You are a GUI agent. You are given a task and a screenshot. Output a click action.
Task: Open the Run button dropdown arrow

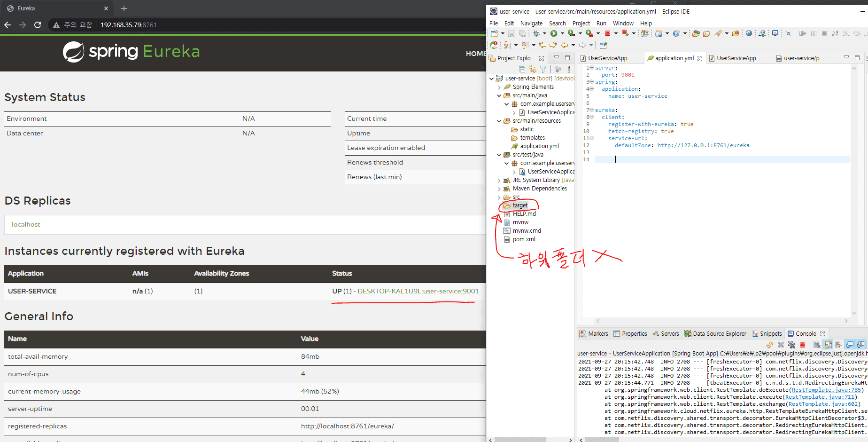pyautogui.click(x=562, y=33)
